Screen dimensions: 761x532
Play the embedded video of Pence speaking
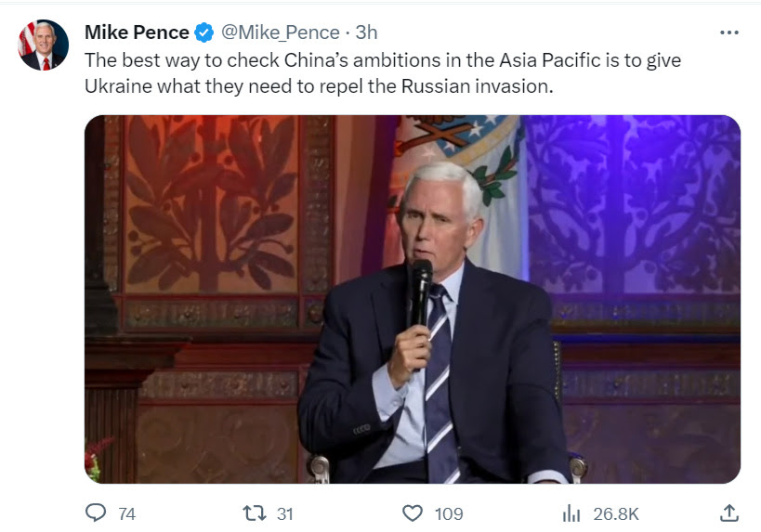413,299
